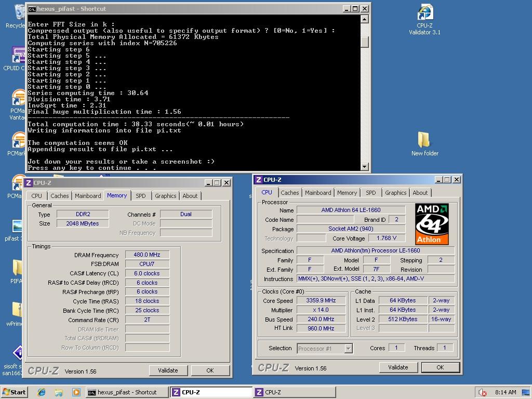The height and width of the screenshot is (399, 532).
Task: Open Caches tab in right CPU-Z window
Action: [x=290, y=193]
